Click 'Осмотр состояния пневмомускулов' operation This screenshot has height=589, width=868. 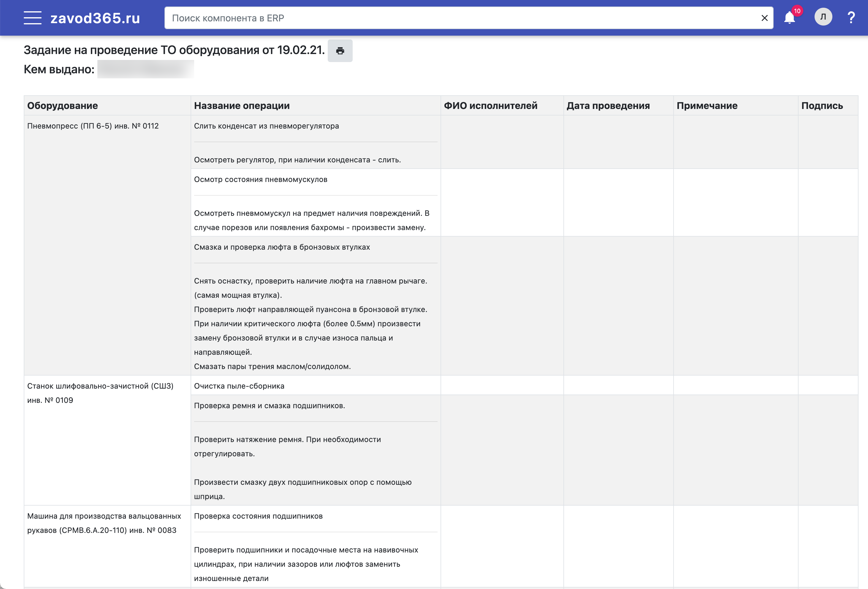click(x=260, y=179)
